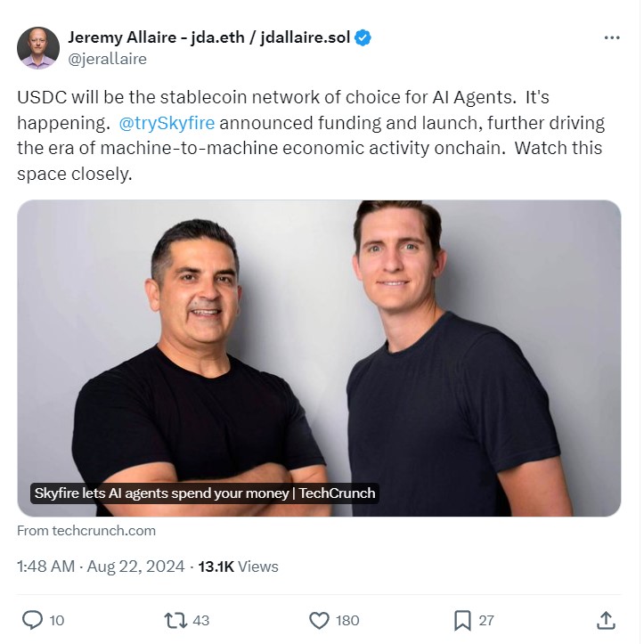Image resolution: width=644 pixels, height=644 pixels.
Task: Click the reply speech bubble icon
Action: (32, 620)
